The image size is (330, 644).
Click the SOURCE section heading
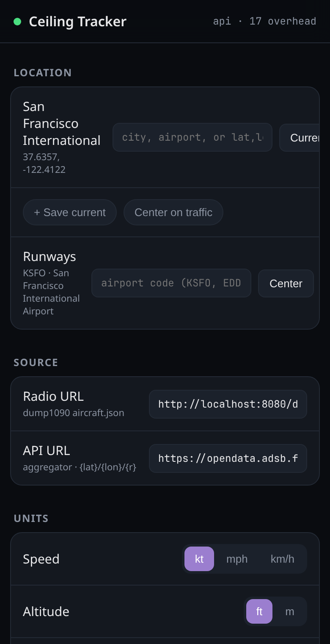pyautogui.click(x=36, y=363)
